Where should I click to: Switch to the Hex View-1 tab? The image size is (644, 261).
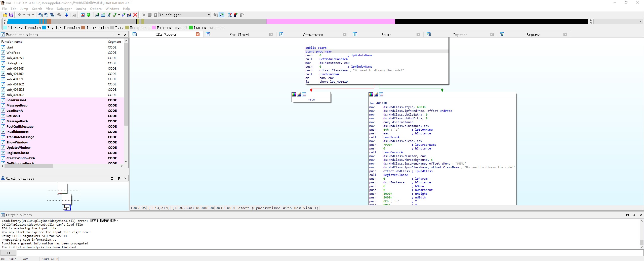click(239, 35)
